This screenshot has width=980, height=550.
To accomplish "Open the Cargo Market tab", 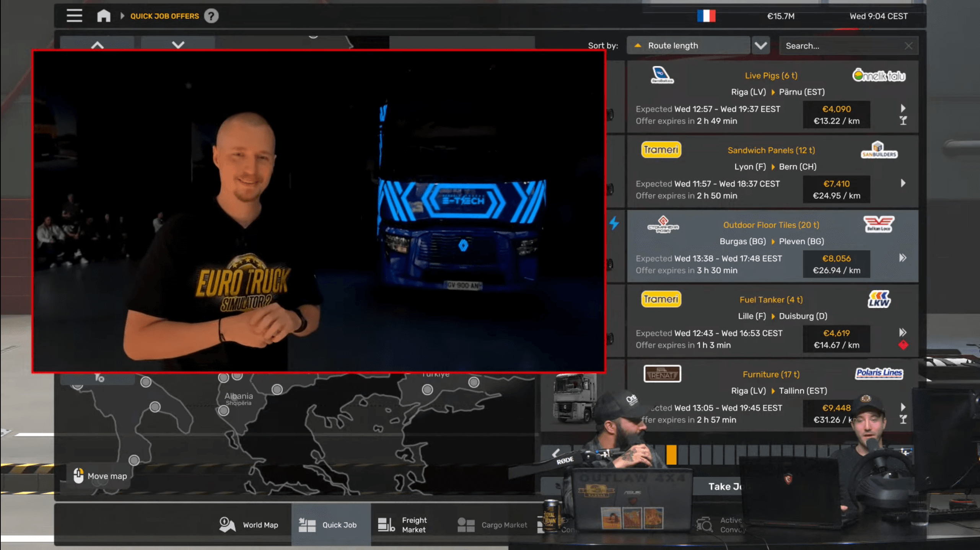I will point(492,525).
